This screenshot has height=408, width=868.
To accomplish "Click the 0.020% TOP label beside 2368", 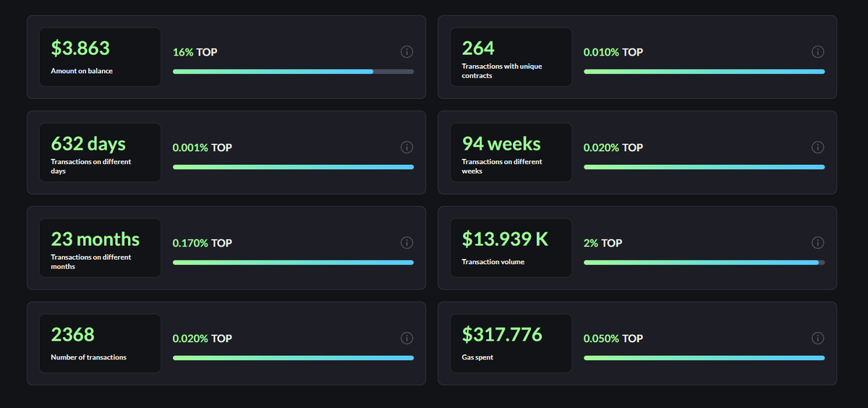I will click(203, 339).
